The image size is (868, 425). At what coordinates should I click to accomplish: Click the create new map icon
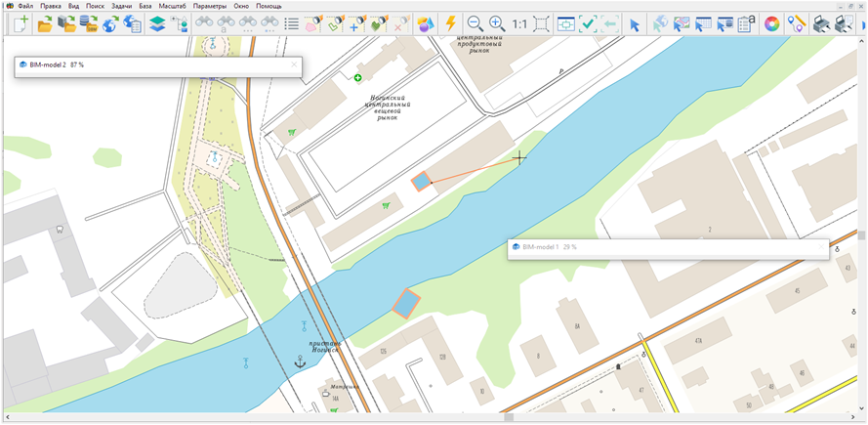[x=18, y=24]
